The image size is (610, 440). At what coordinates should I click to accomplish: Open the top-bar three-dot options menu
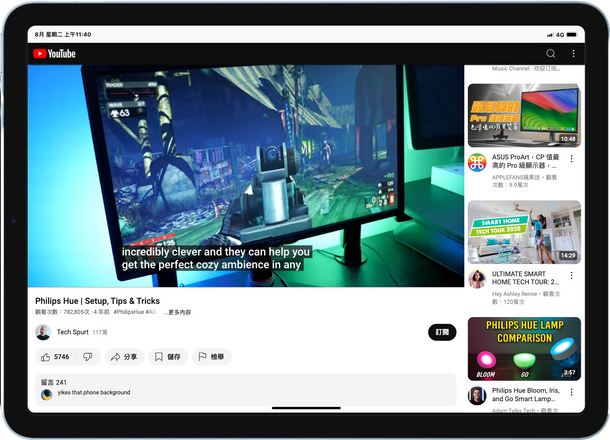click(x=573, y=54)
